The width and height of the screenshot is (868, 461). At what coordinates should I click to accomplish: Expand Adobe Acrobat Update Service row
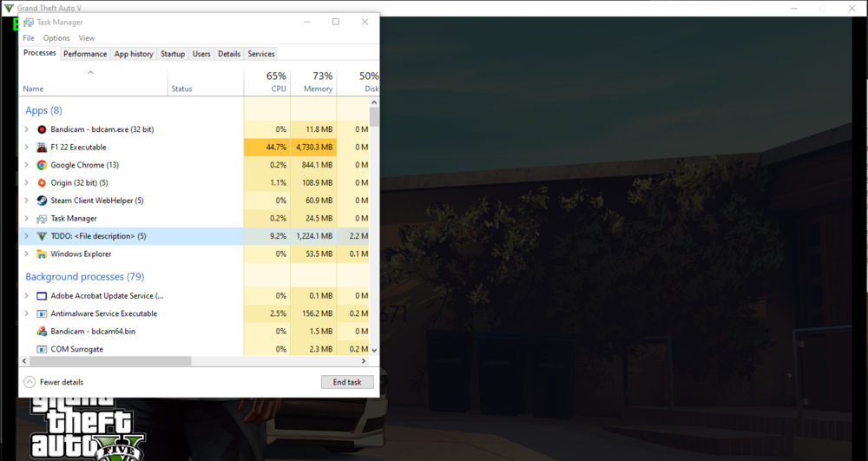tap(26, 296)
